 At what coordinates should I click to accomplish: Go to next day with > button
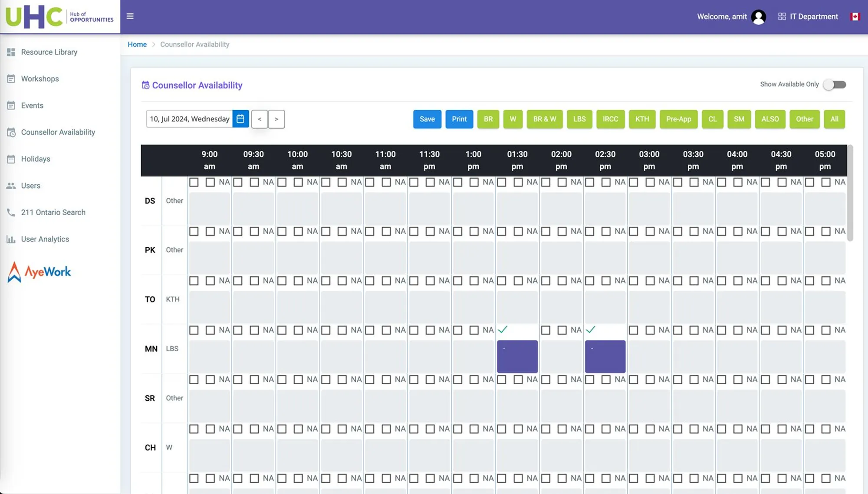click(276, 119)
